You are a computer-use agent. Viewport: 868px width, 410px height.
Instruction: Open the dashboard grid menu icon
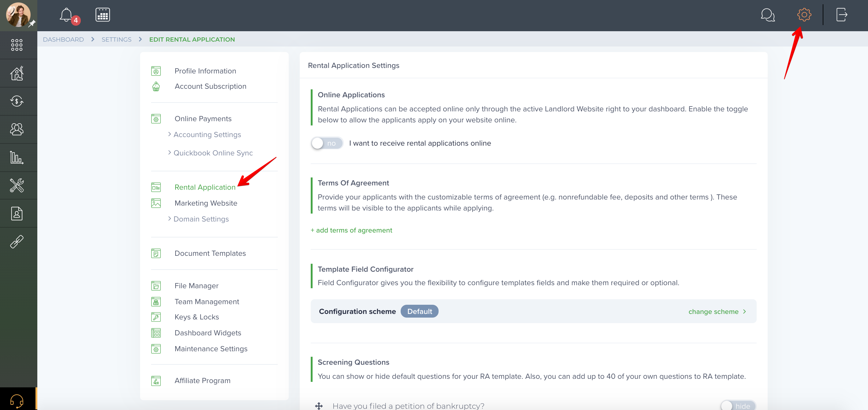[17, 45]
